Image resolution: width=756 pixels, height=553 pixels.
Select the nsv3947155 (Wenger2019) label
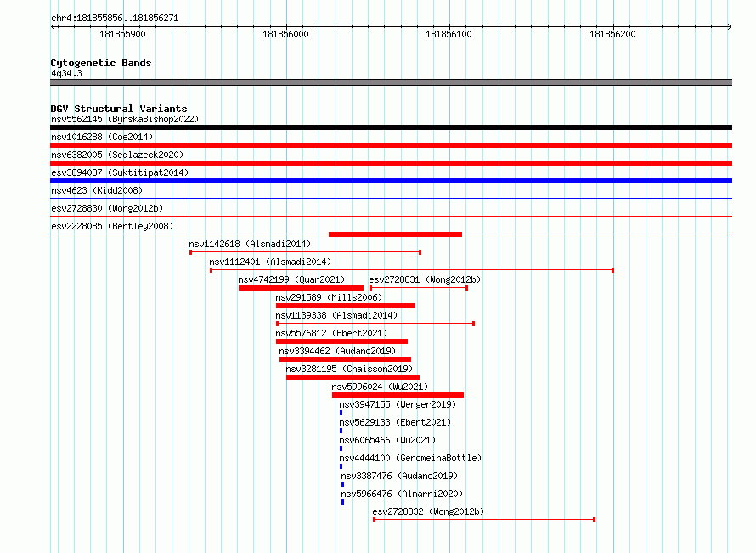[398, 404]
